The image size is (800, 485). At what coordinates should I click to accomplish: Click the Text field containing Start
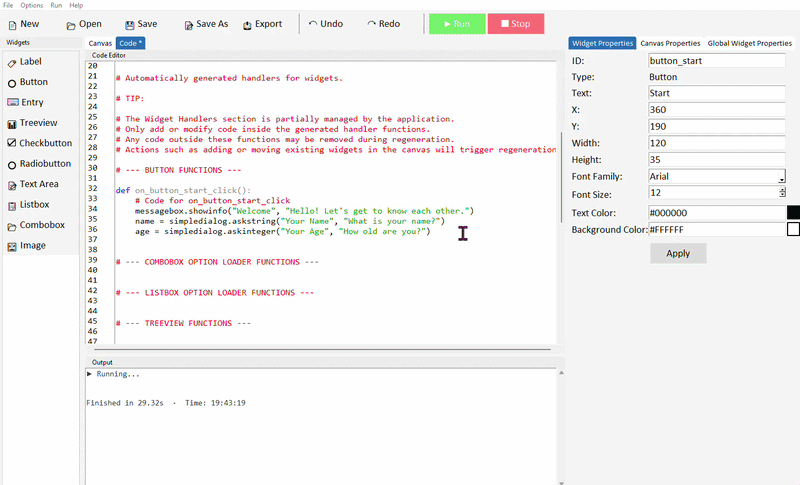(716, 93)
